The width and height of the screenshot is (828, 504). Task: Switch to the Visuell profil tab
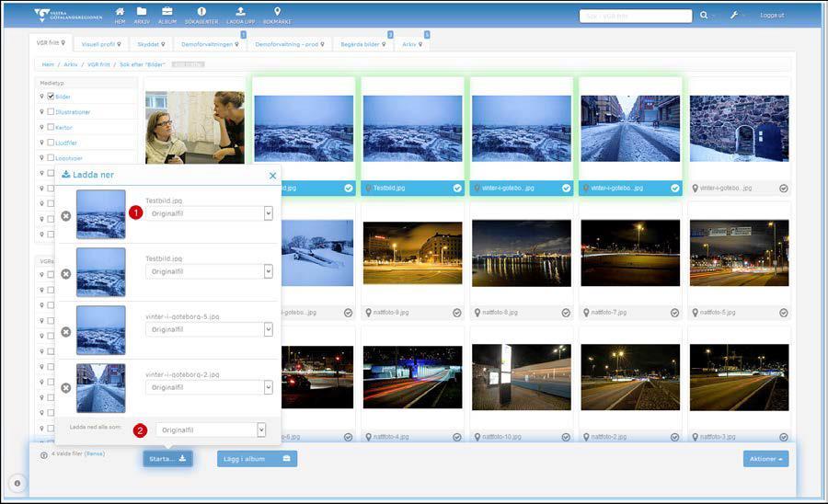(101, 44)
